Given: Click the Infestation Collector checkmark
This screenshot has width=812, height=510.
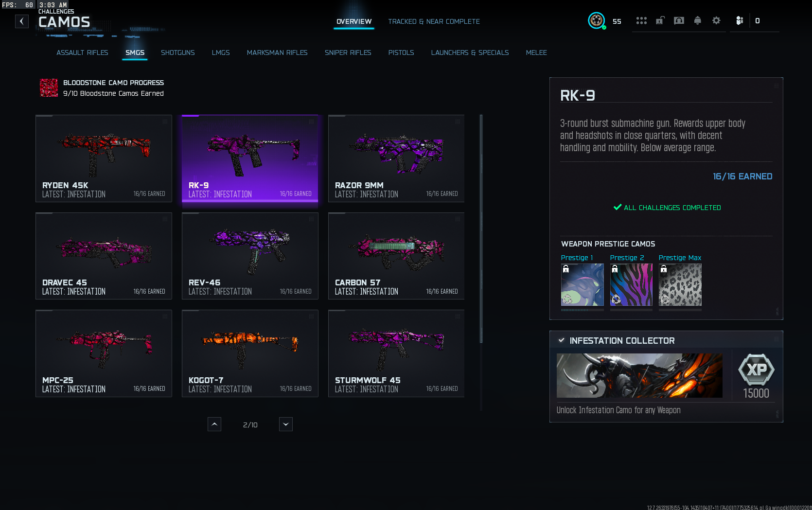Looking at the screenshot, I should coord(561,340).
